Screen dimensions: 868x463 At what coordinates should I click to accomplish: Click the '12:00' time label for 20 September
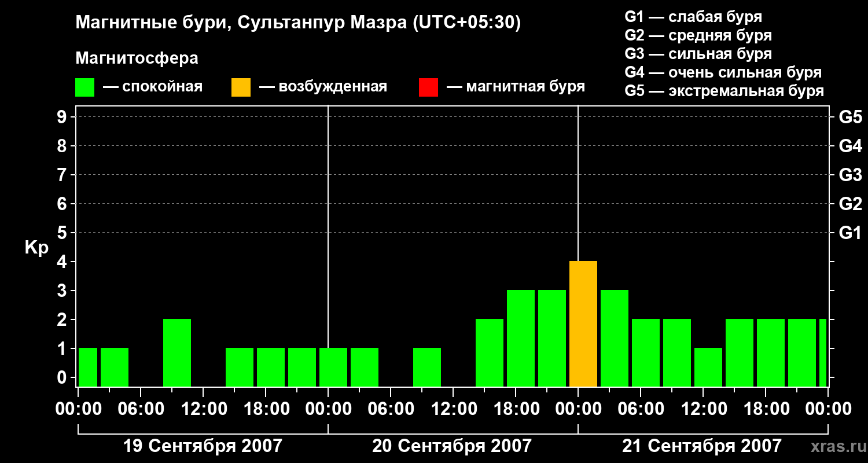point(453,409)
